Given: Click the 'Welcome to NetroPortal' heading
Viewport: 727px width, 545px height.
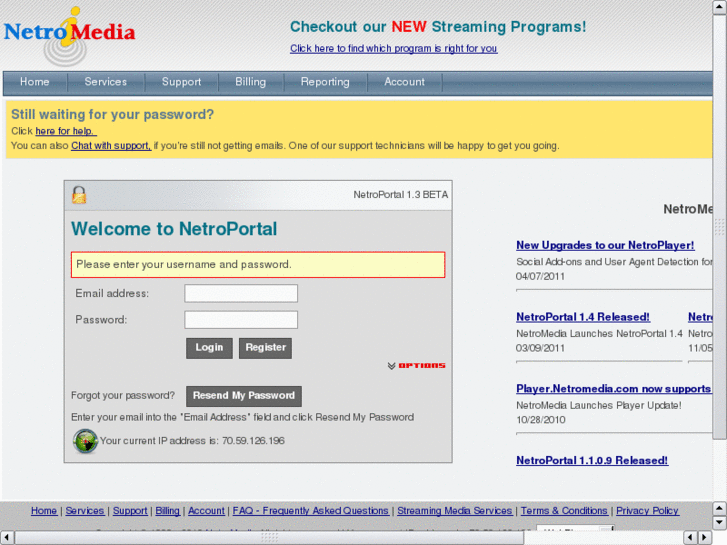Looking at the screenshot, I should coord(174,229).
